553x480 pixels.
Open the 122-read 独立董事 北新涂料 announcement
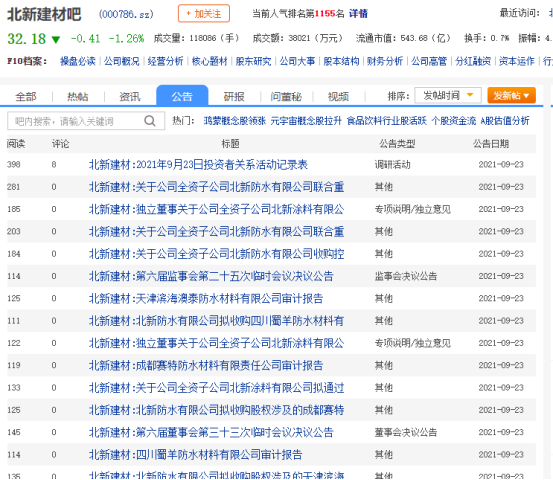[x=216, y=343]
